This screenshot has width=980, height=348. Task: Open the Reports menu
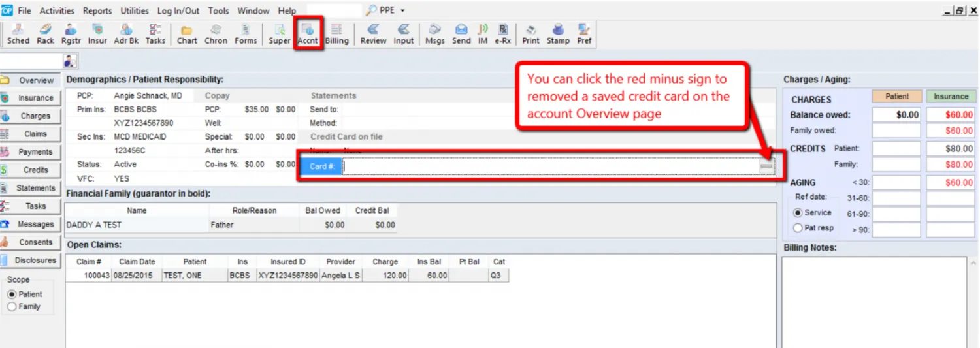[97, 11]
